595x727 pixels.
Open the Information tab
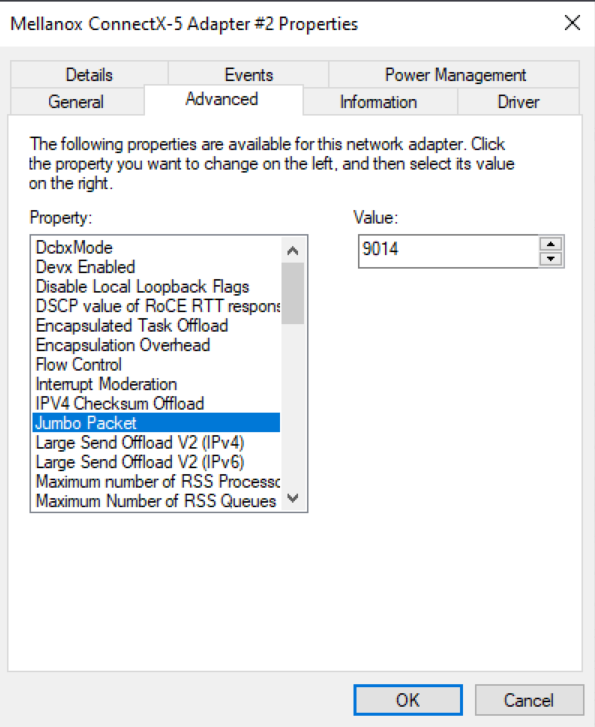[380, 102]
